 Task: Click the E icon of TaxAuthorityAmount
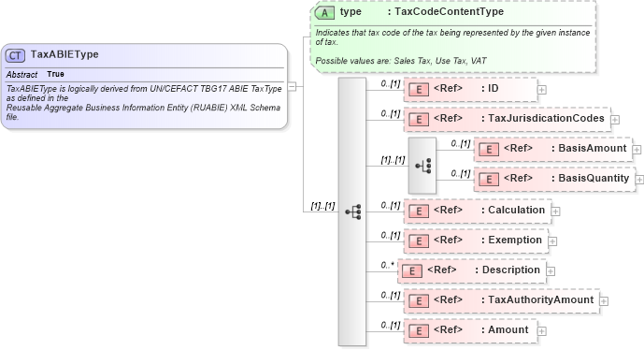tap(419, 301)
